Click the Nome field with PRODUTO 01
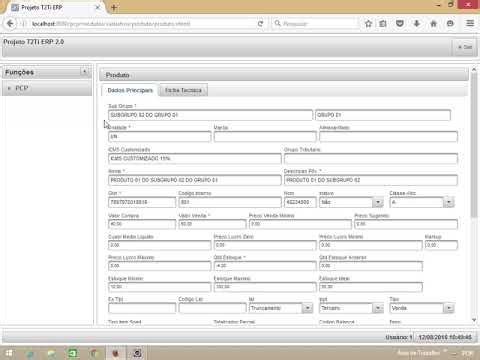Image resolution: width=480 pixels, height=360 pixels. click(195, 180)
